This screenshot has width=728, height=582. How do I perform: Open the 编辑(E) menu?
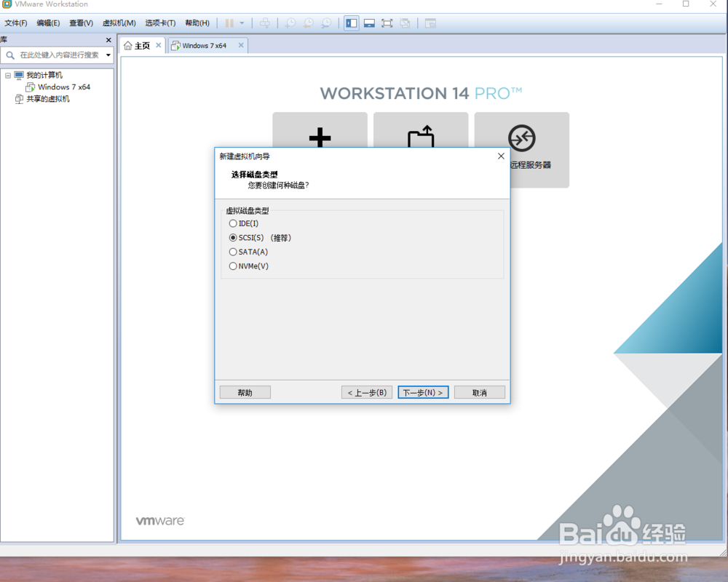[48, 23]
